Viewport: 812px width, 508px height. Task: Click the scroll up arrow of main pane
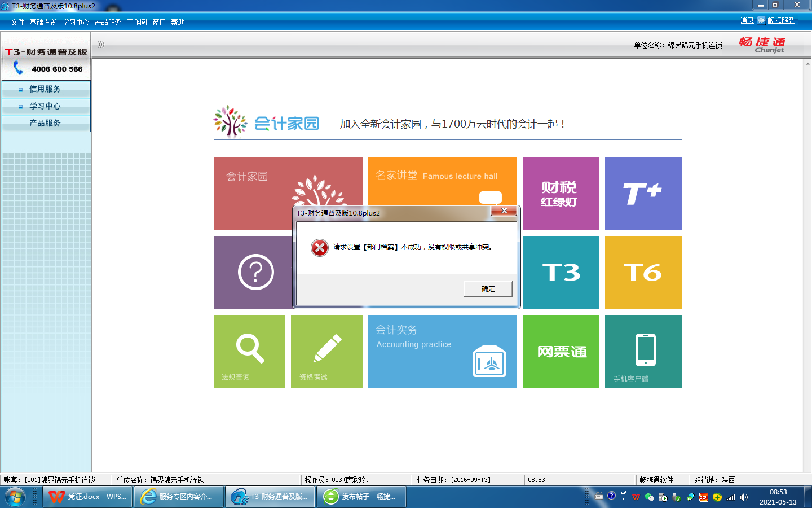click(x=807, y=64)
